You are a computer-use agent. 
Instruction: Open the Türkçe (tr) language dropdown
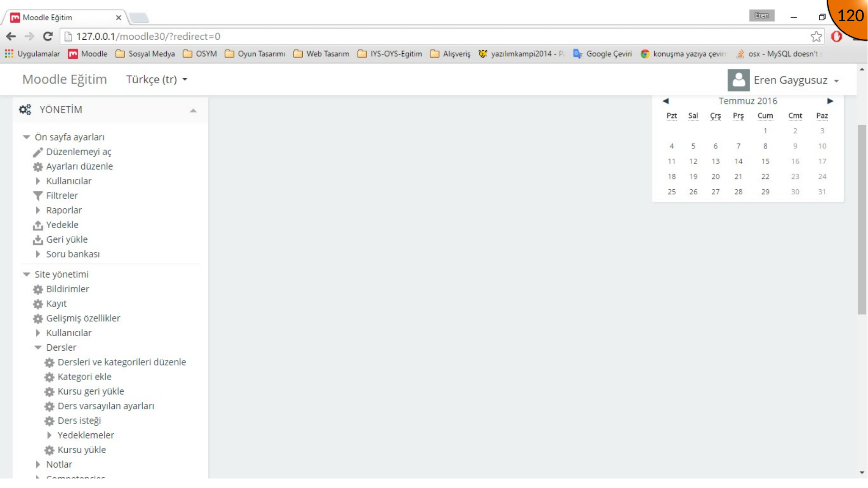click(156, 80)
